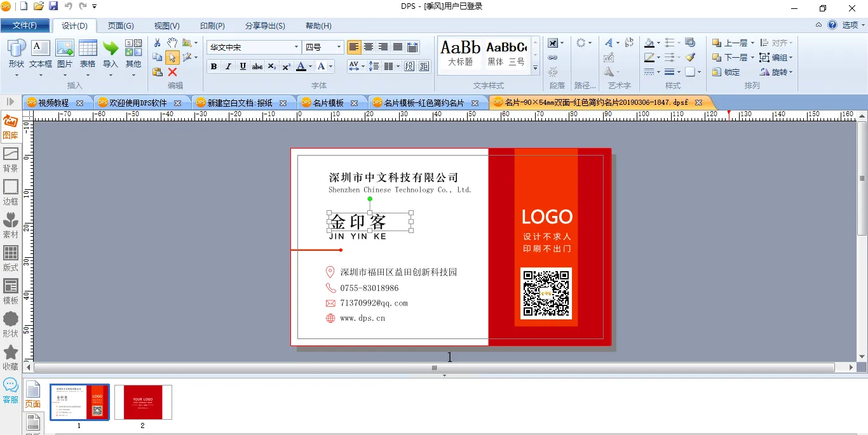Click the format painter brush icon
868x435 pixels.
(691, 57)
